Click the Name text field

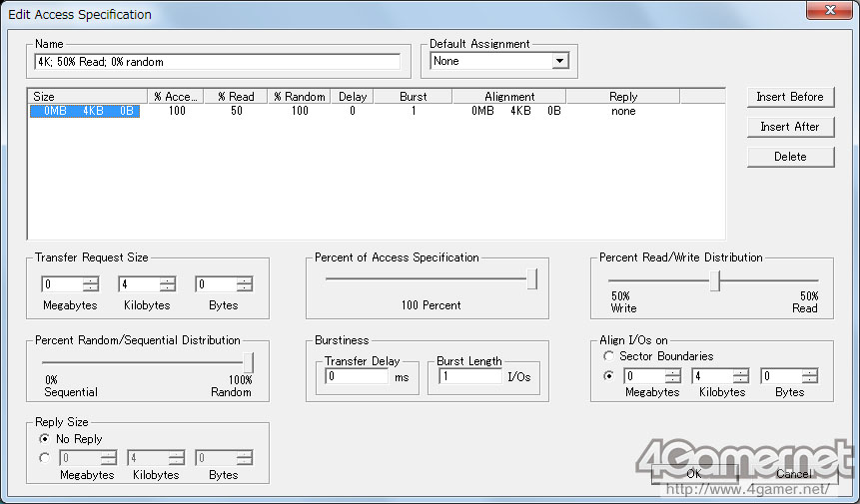tap(218, 62)
